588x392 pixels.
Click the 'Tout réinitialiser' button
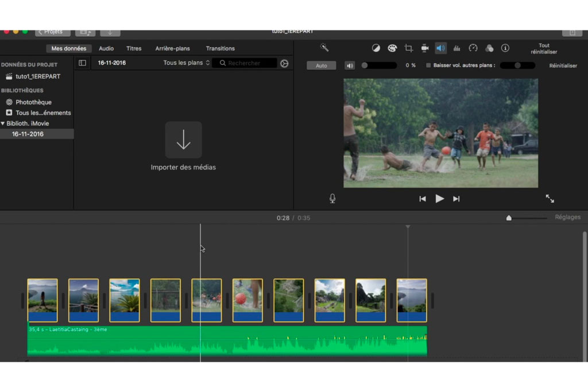pos(544,49)
